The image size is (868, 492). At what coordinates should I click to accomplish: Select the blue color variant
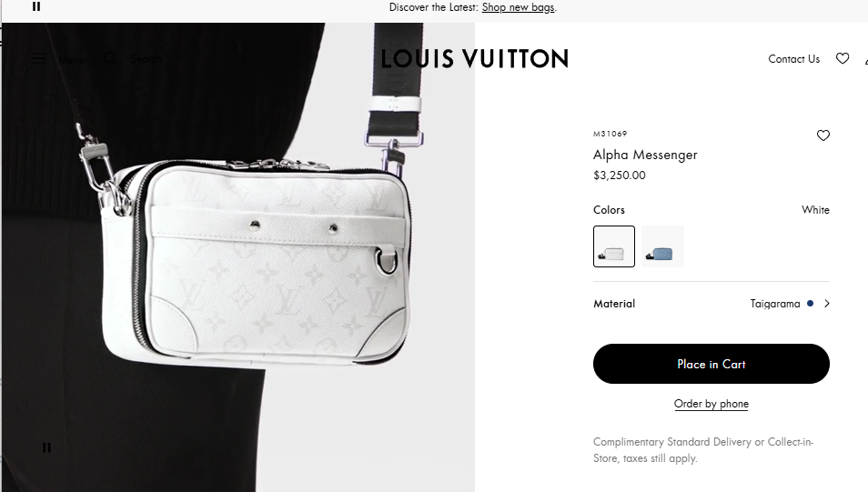(662, 246)
